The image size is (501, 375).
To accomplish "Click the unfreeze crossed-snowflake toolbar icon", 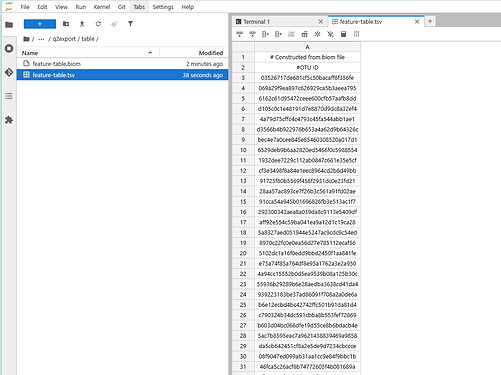I will pyautogui.click(x=330, y=34).
